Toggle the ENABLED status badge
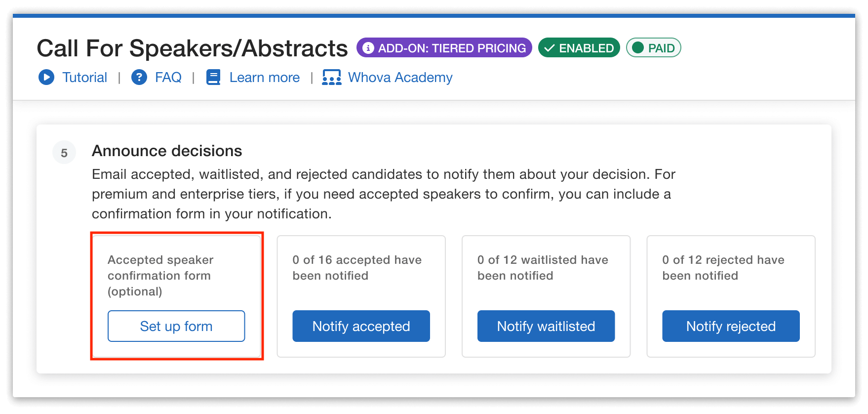The height and width of the screenshot is (414, 868). (579, 47)
